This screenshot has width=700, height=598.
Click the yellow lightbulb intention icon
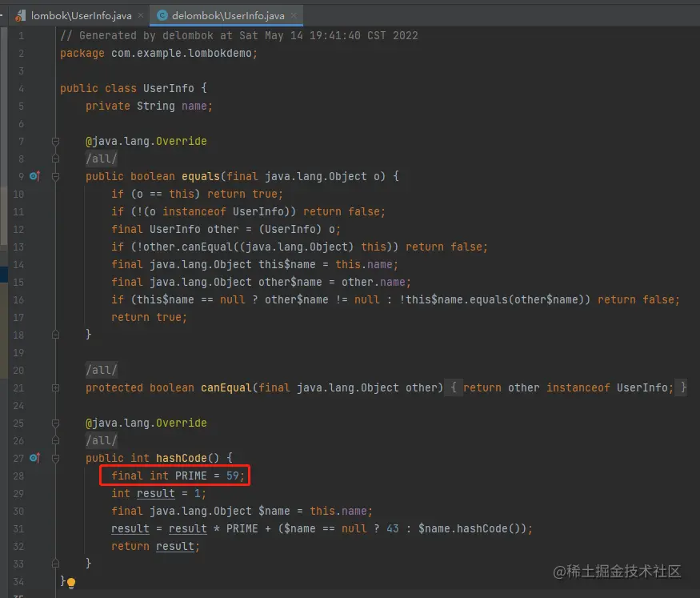(71, 582)
